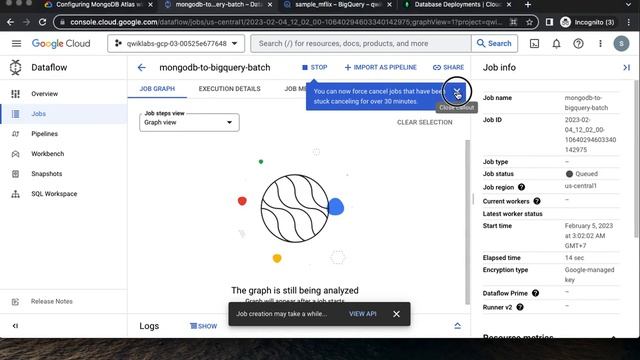
Task: Open the three-dot settings menu in header
Action: pos(600,43)
